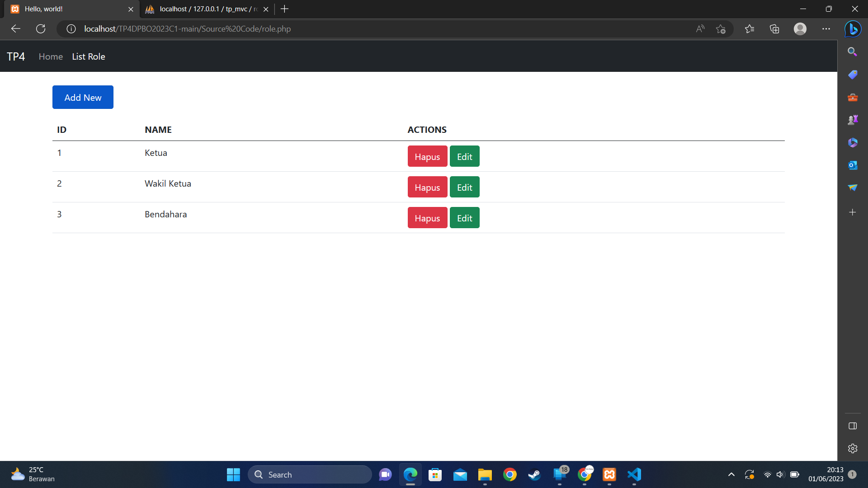Edit the Bendahara role
This screenshot has width=868, height=488.
coord(464,217)
